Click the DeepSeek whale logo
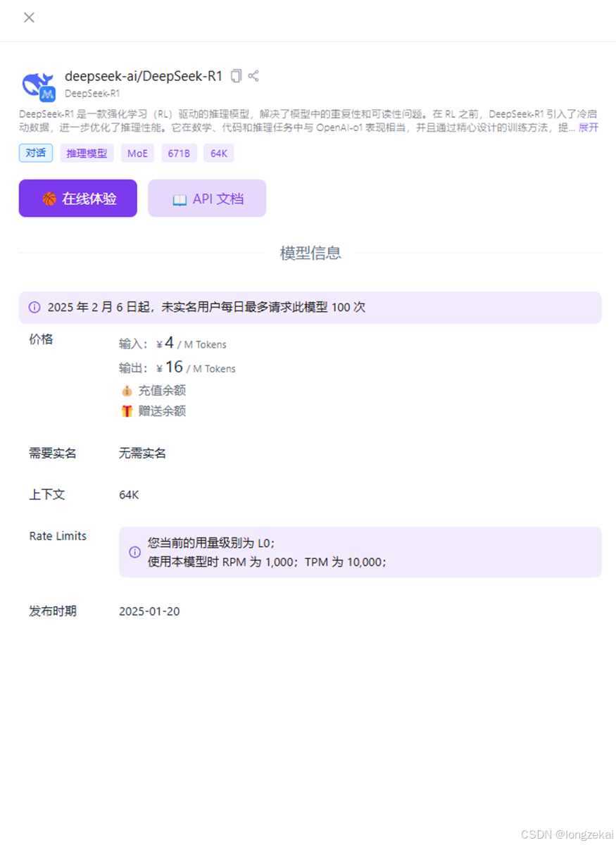Screen dimensions: 616x845 tap(39, 86)
